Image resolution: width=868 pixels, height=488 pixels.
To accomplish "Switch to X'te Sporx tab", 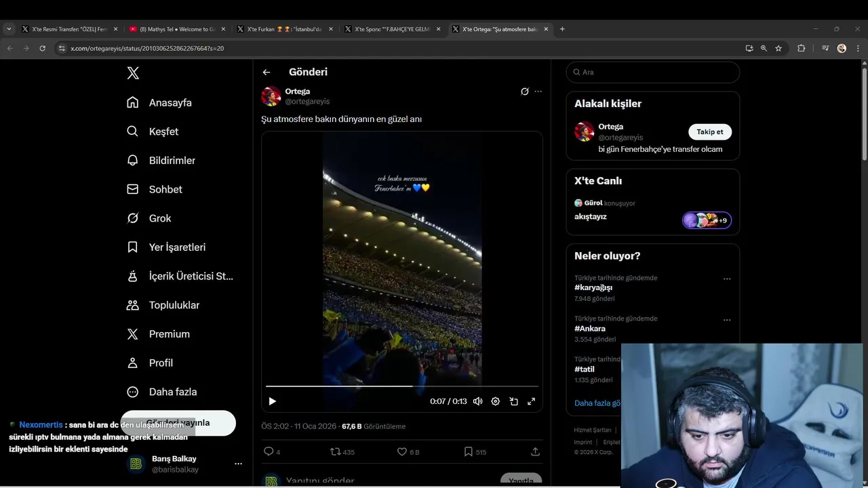I will 391,29.
